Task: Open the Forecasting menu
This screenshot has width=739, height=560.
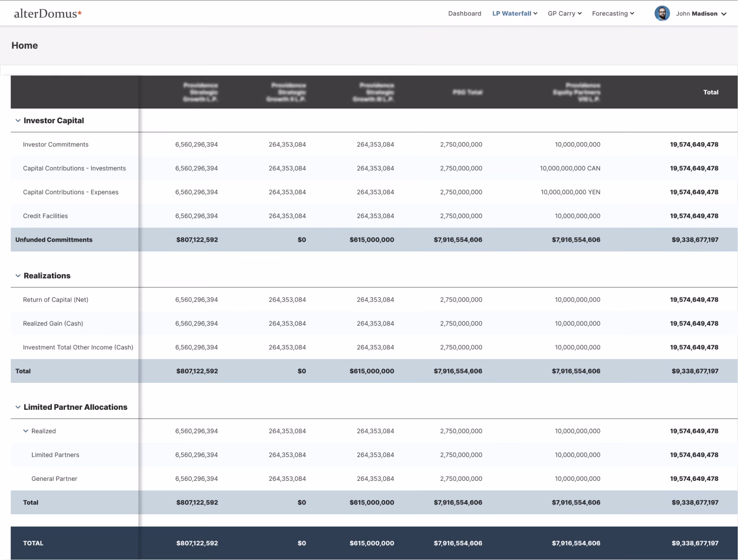Action: [x=614, y=13]
